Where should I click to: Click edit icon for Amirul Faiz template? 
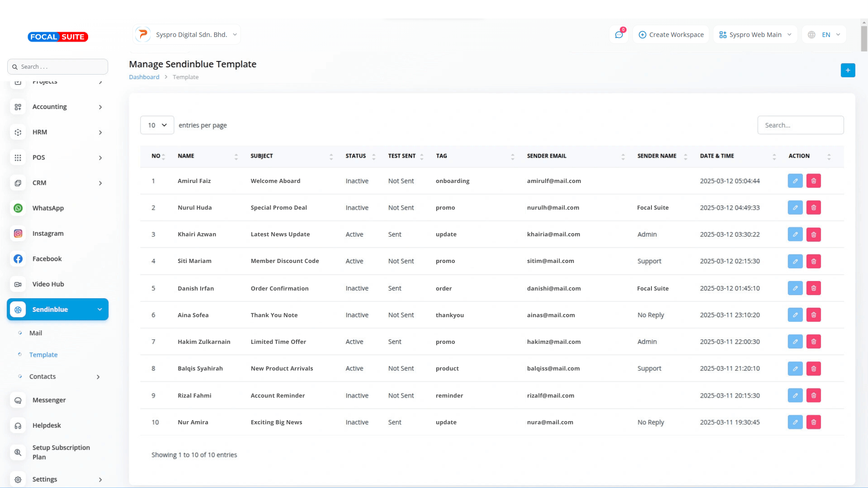click(795, 181)
